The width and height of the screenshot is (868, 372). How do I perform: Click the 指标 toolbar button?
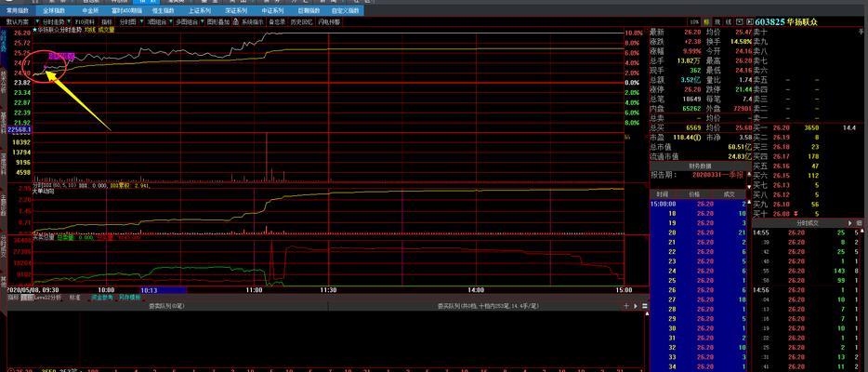click(x=107, y=22)
